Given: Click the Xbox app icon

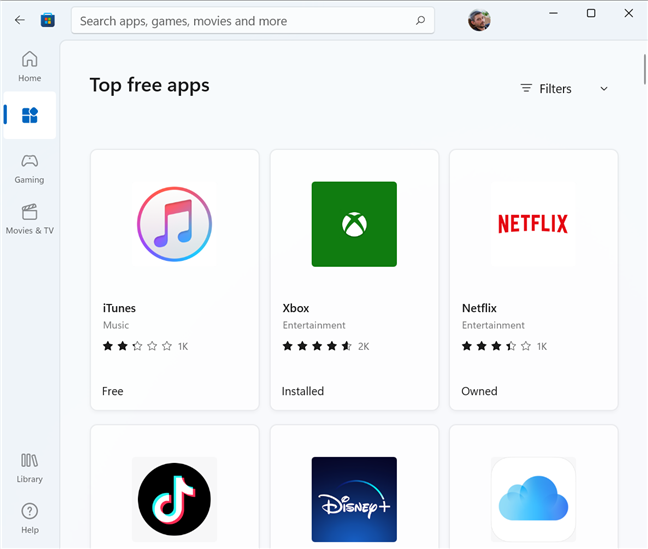Looking at the screenshot, I should 354,224.
